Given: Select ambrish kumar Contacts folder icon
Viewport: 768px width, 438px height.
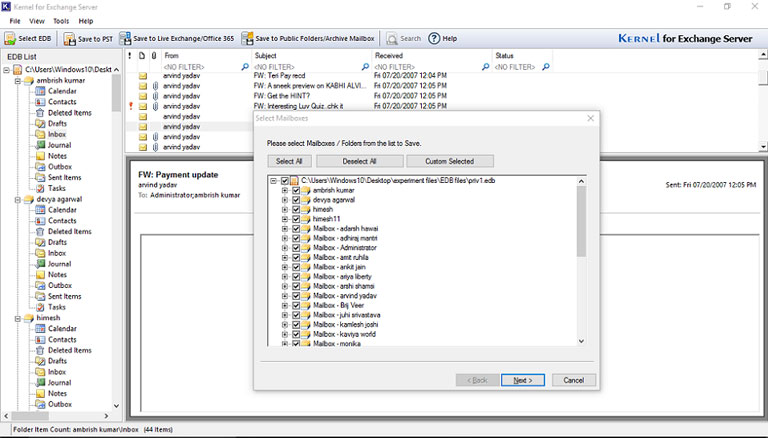Looking at the screenshot, I should point(40,102).
